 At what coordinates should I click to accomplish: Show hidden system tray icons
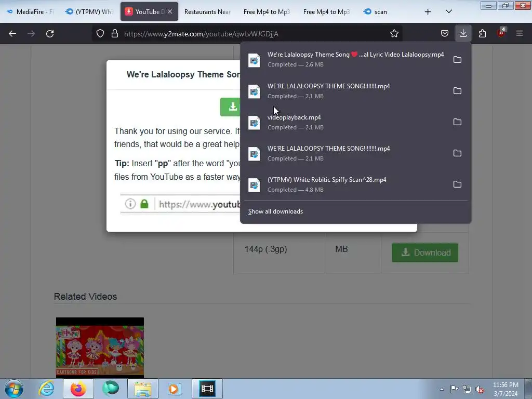[x=442, y=389]
